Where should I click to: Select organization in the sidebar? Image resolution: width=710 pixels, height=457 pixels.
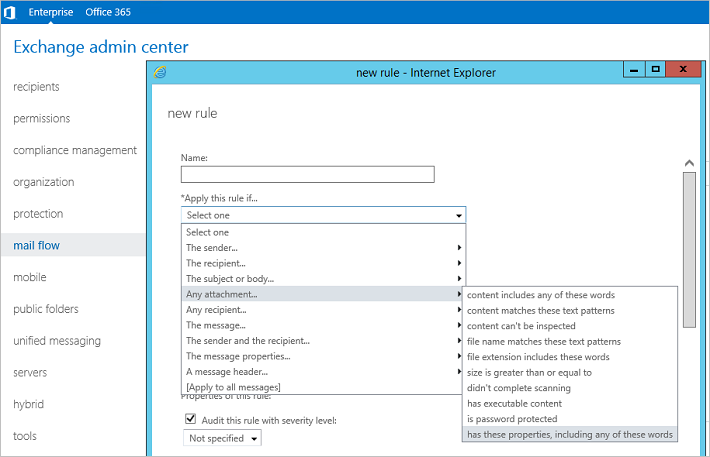(x=43, y=182)
